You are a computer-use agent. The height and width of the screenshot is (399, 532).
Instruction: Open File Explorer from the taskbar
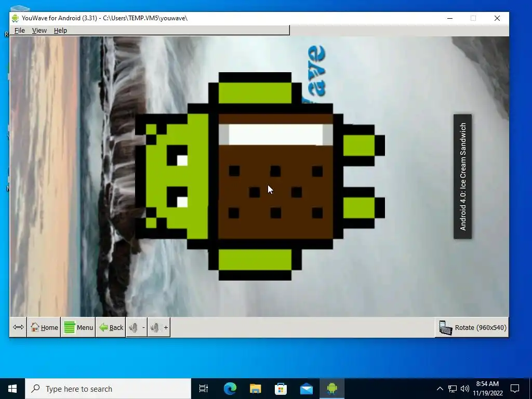(x=256, y=389)
